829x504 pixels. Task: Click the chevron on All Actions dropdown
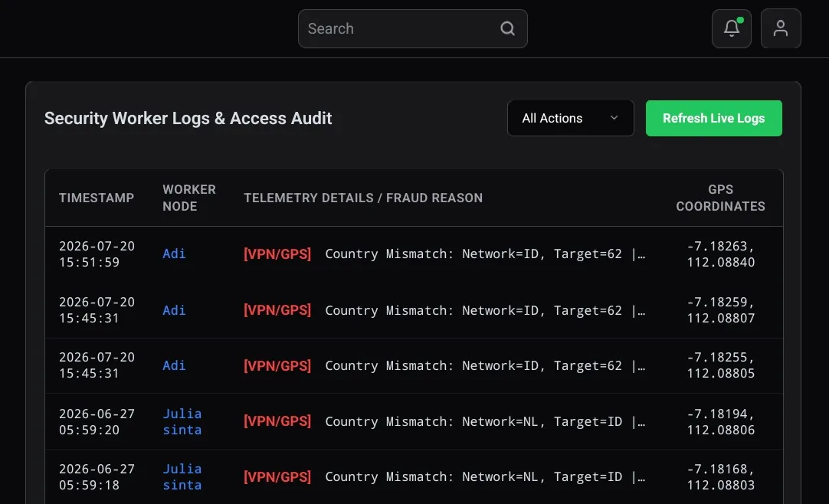point(614,118)
